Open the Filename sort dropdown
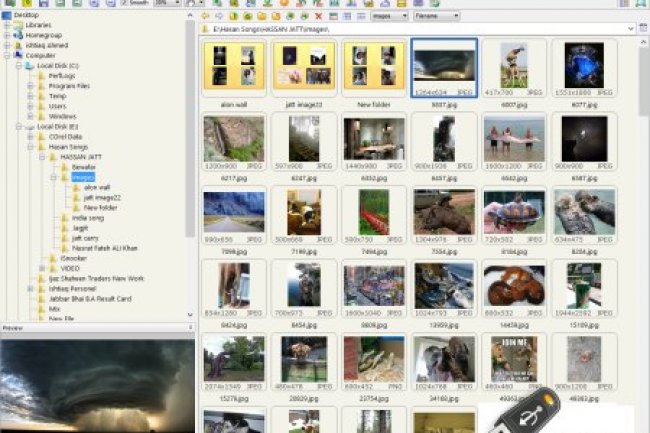Image resolution: width=650 pixels, height=433 pixels. click(438, 16)
